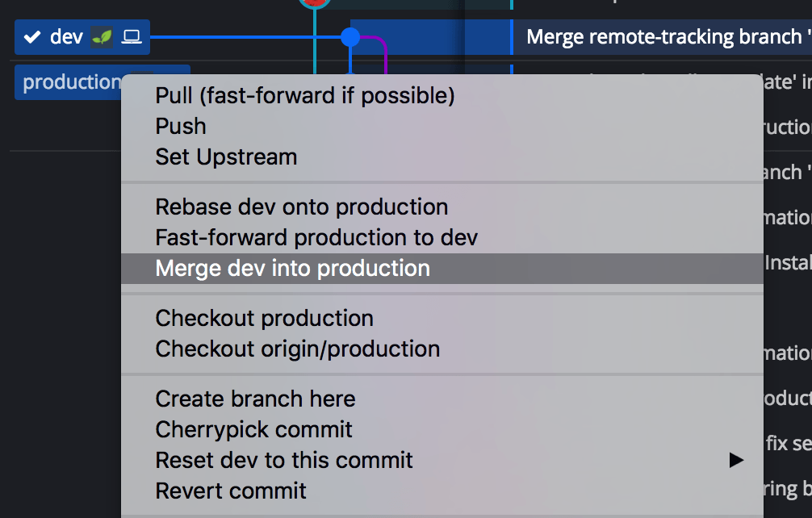The width and height of the screenshot is (812, 518).
Task: Select the blue commit node on the graph line
Action: pyautogui.click(x=349, y=36)
